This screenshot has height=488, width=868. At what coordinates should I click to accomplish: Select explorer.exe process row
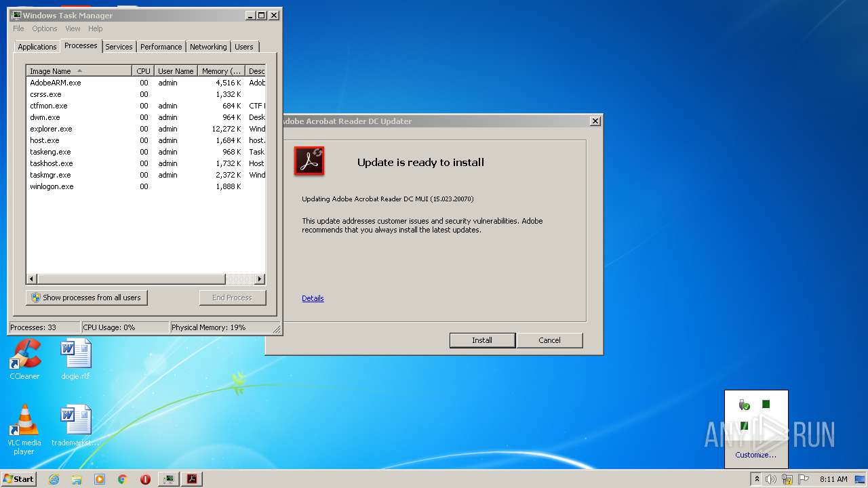point(146,129)
